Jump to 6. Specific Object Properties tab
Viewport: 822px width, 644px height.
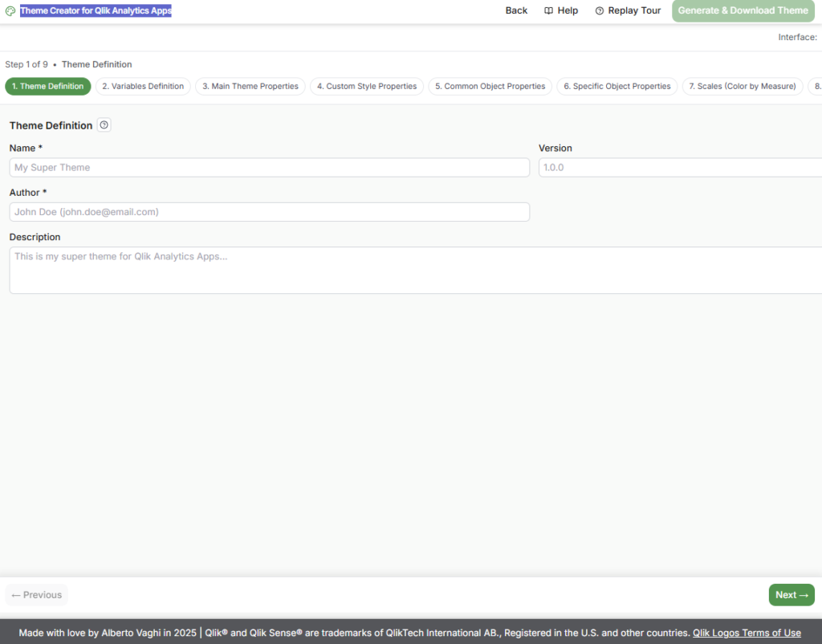[616, 87]
